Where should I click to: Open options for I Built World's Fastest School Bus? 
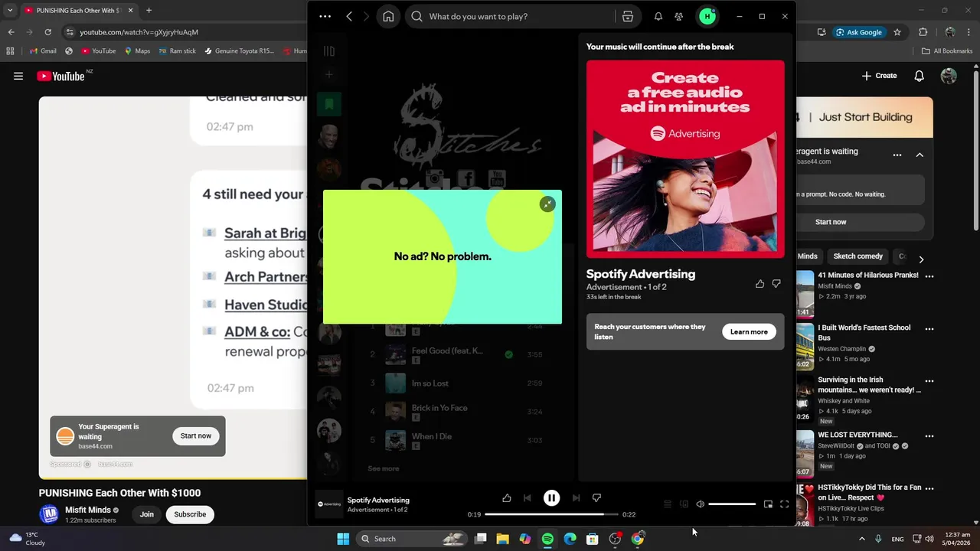click(929, 329)
